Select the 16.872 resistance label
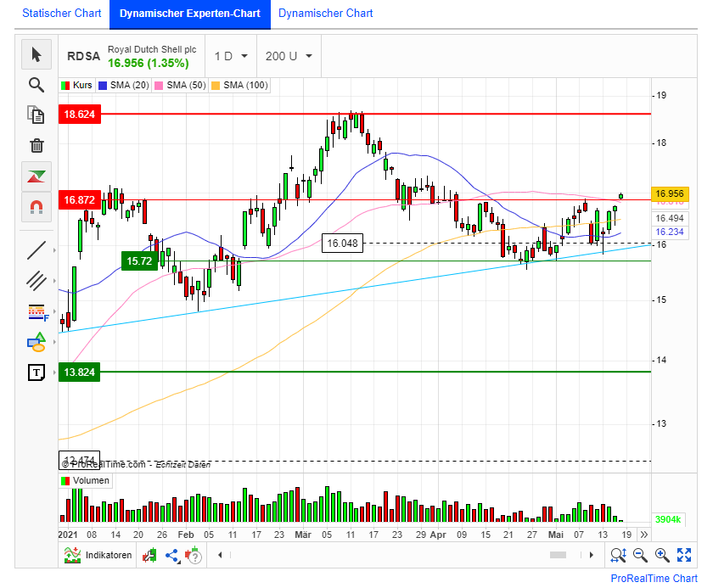713x588 pixels. click(80, 200)
